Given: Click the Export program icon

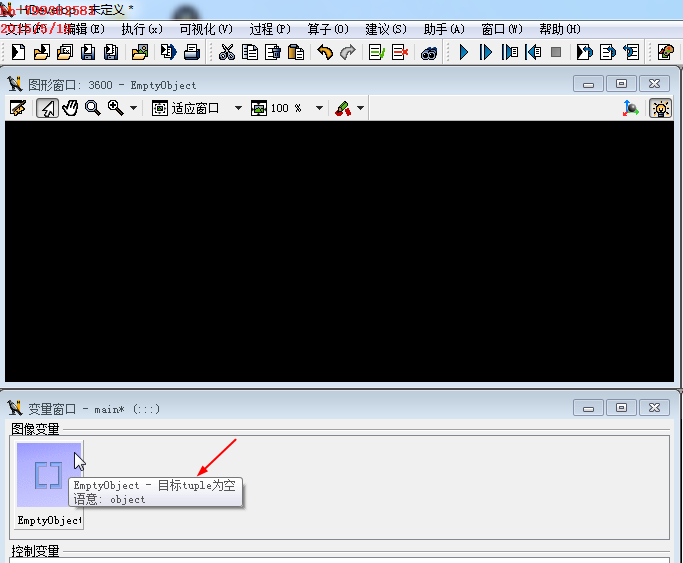Looking at the screenshot, I should (x=168, y=52).
